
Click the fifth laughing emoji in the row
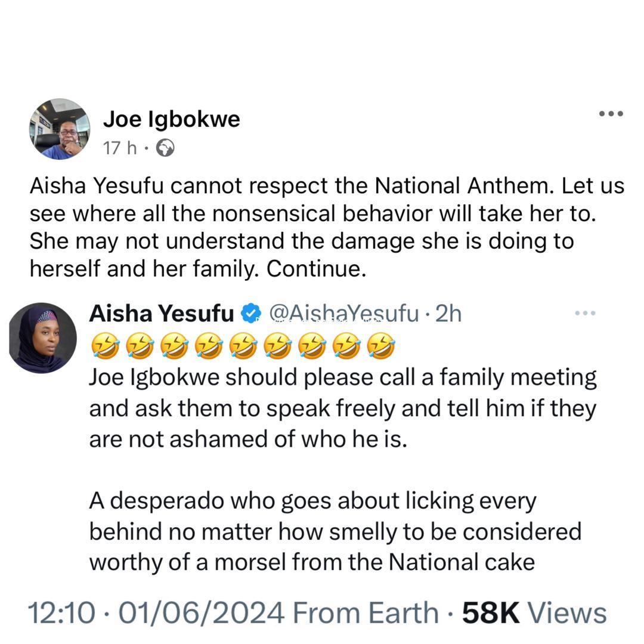tap(243, 346)
